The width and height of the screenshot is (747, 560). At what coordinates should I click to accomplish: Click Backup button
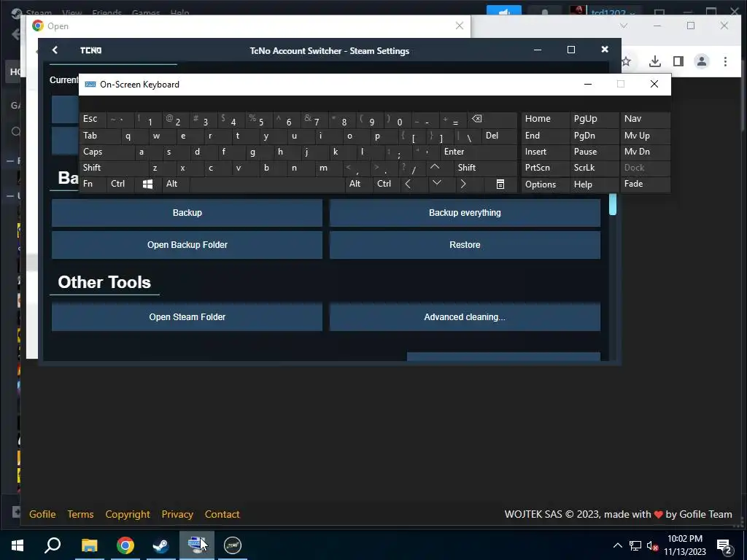tap(187, 212)
